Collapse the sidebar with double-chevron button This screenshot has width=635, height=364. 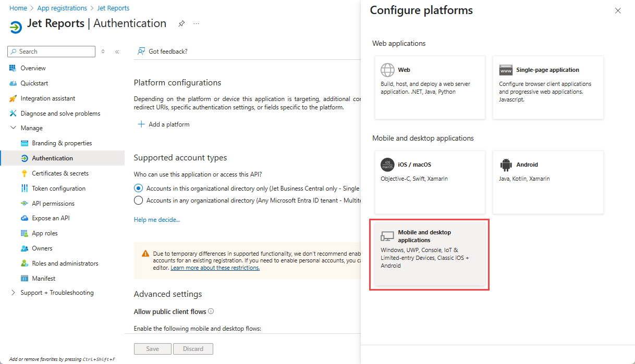click(x=117, y=52)
